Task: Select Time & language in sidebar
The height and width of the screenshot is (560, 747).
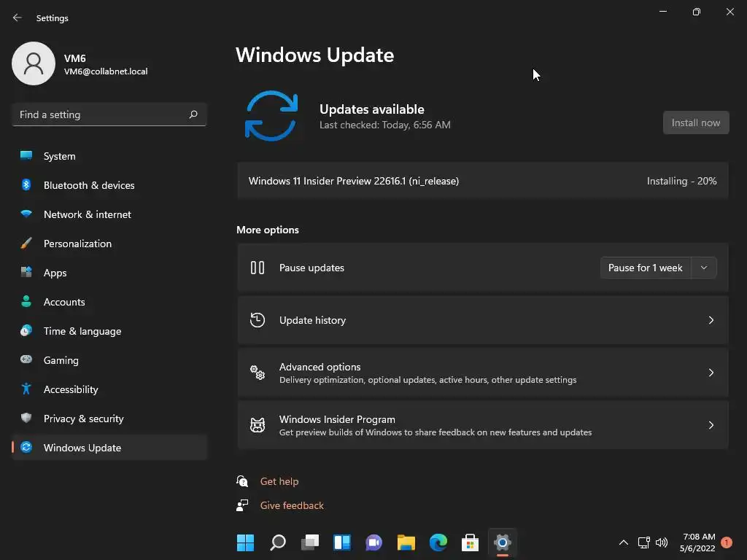Action: pos(109,330)
